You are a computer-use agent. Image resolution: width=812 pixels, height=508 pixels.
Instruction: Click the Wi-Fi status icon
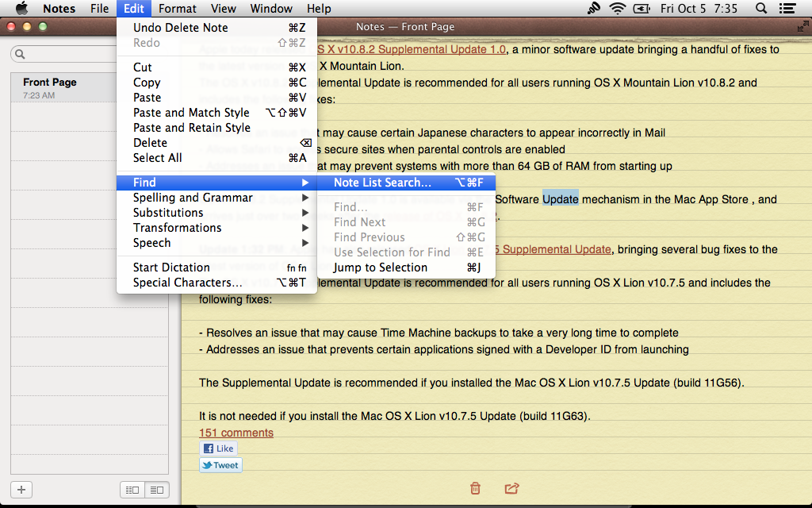click(617, 8)
